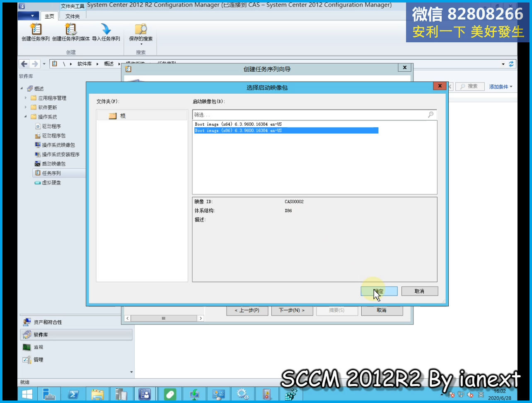Click the 英 input language indicator
The height and width of the screenshot is (403, 532).
click(481, 394)
